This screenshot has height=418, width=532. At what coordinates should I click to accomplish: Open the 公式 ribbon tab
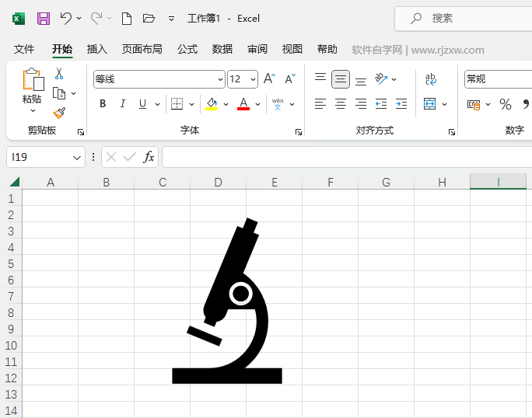point(187,49)
